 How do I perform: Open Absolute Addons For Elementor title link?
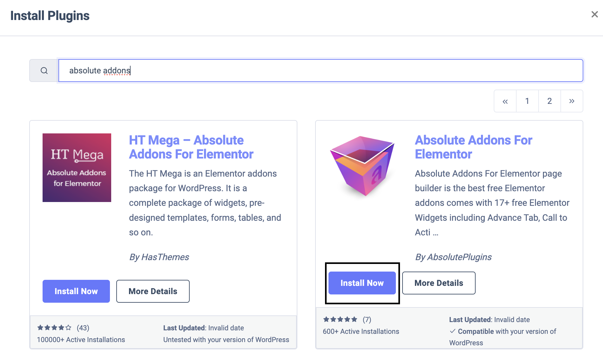pos(473,147)
